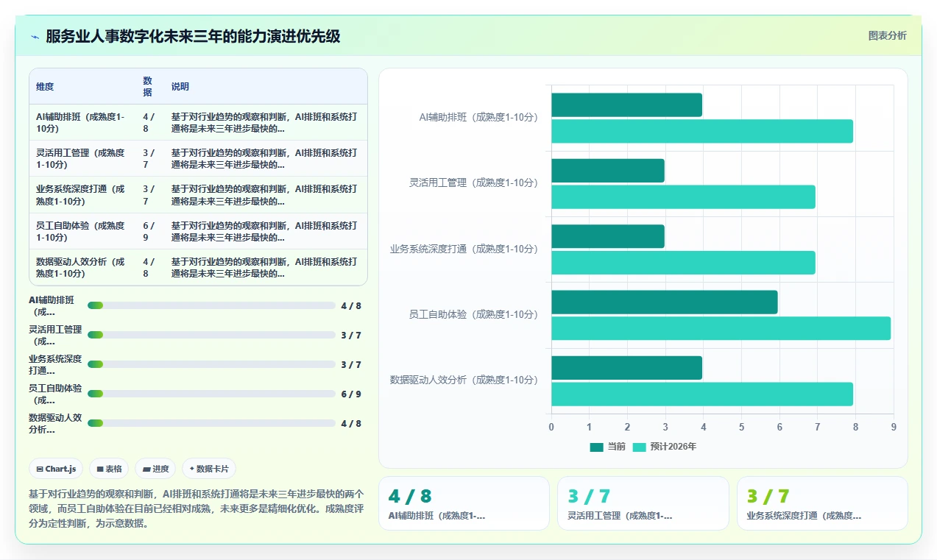Click the 业务系统深度打通 predicted 2026 bar
The width and height of the screenshot is (937, 560).
point(683,263)
